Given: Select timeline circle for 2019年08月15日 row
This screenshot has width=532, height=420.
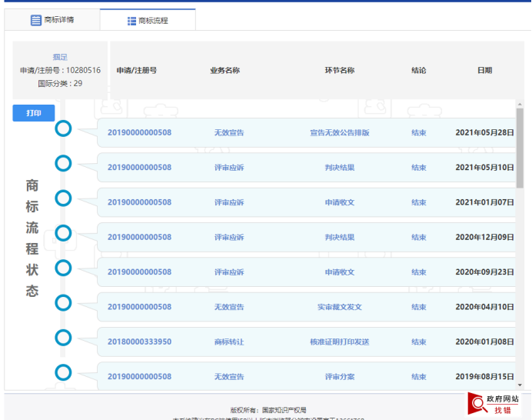Looking at the screenshot, I should tap(63, 372).
